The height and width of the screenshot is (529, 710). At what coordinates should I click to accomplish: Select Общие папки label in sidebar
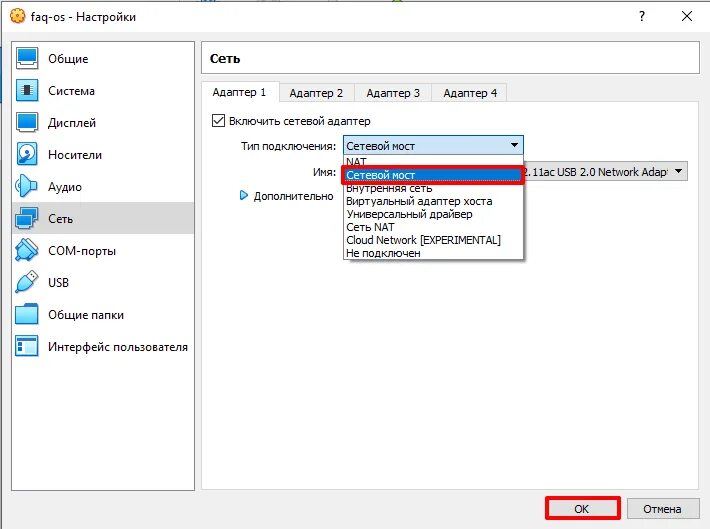coord(86,315)
